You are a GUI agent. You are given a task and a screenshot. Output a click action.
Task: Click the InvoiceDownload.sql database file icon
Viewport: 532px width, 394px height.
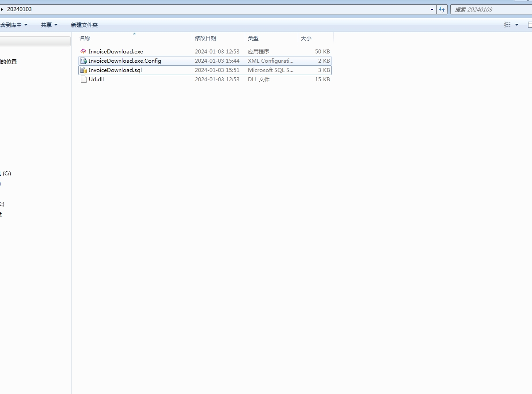coord(84,70)
